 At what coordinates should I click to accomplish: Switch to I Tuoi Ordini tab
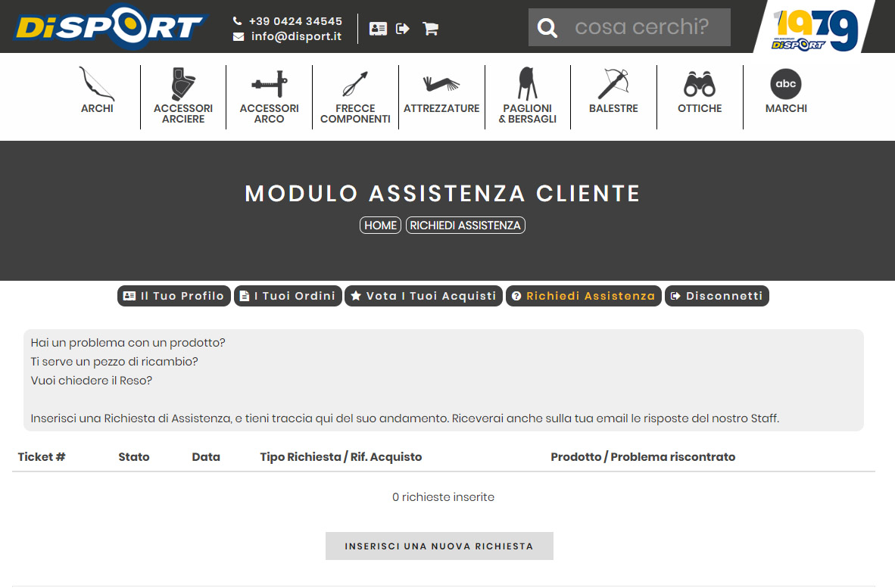coord(288,296)
